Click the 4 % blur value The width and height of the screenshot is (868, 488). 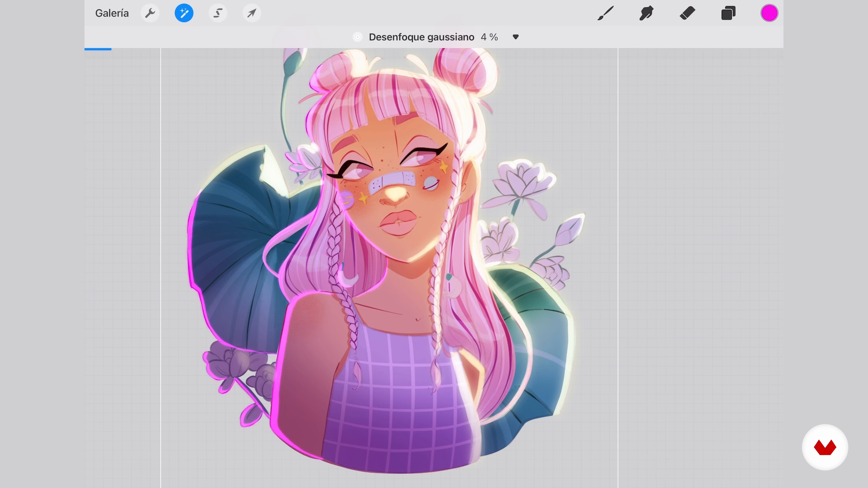(x=489, y=37)
